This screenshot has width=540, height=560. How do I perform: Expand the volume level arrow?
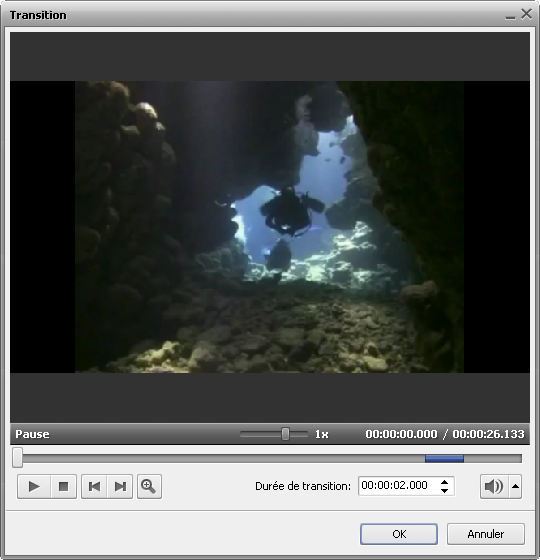pyautogui.click(x=515, y=486)
